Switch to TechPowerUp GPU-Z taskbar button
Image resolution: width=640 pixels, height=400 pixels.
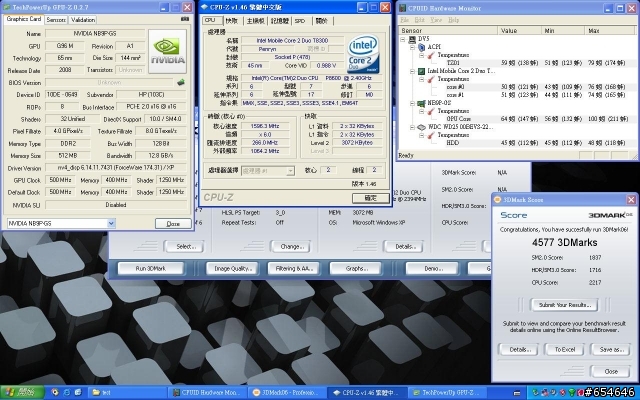point(447,392)
